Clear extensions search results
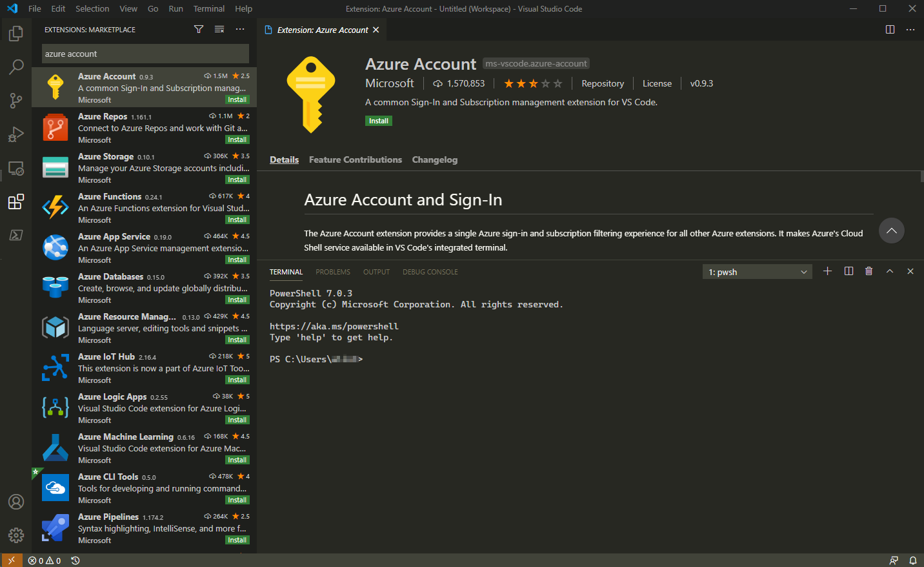 (x=219, y=29)
